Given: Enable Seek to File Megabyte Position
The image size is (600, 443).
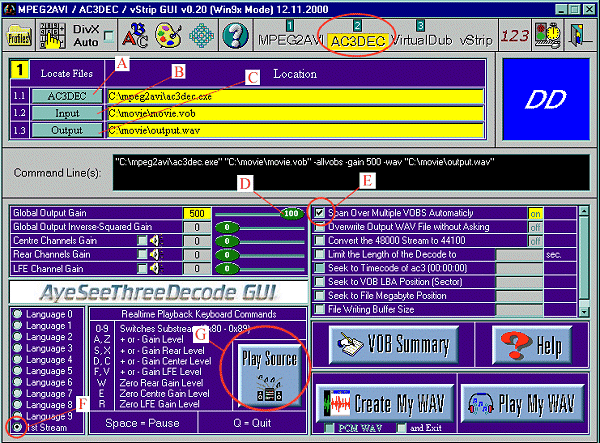Looking at the screenshot, I should pyautogui.click(x=320, y=296).
